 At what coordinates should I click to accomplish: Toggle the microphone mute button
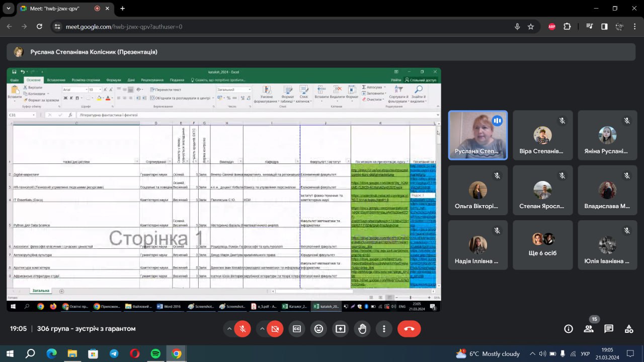(x=243, y=329)
